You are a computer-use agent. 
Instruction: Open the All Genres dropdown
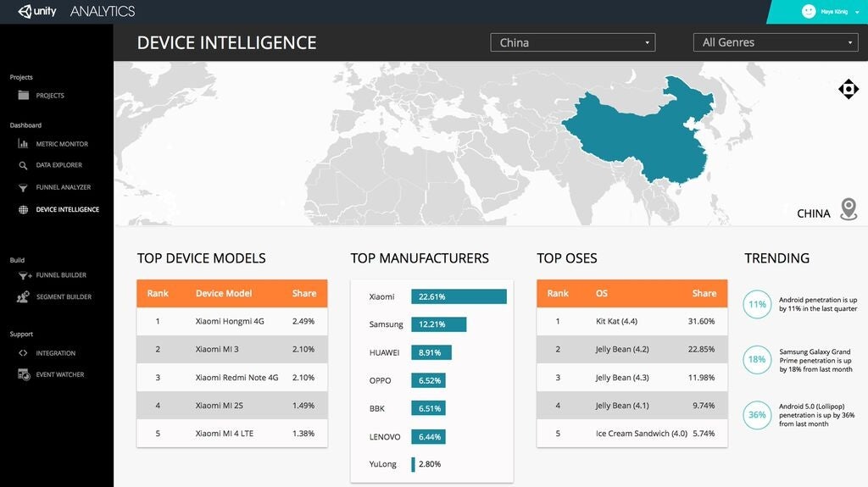(x=776, y=42)
